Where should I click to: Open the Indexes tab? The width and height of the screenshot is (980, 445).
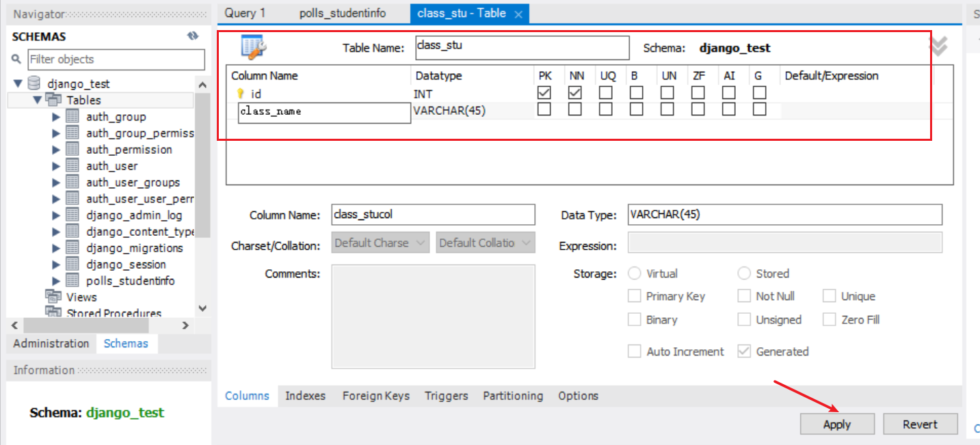click(x=305, y=396)
